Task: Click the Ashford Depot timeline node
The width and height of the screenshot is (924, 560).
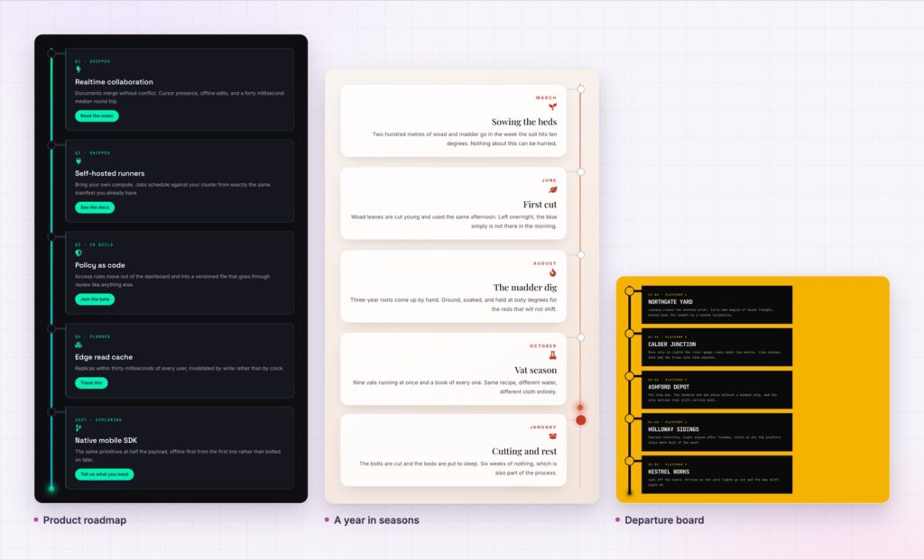Action: [x=629, y=376]
